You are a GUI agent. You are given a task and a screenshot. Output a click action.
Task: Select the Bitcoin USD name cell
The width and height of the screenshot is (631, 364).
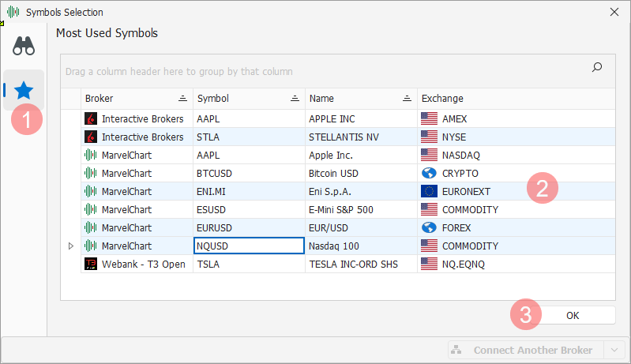pyautogui.click(x=362, y=174)
